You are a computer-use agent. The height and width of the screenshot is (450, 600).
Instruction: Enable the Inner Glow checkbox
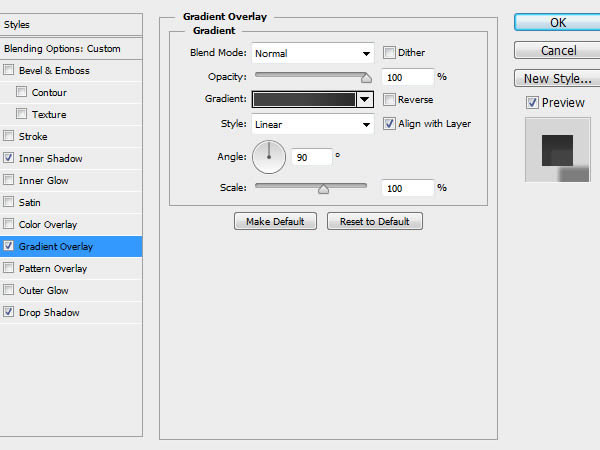coord(8,180)
